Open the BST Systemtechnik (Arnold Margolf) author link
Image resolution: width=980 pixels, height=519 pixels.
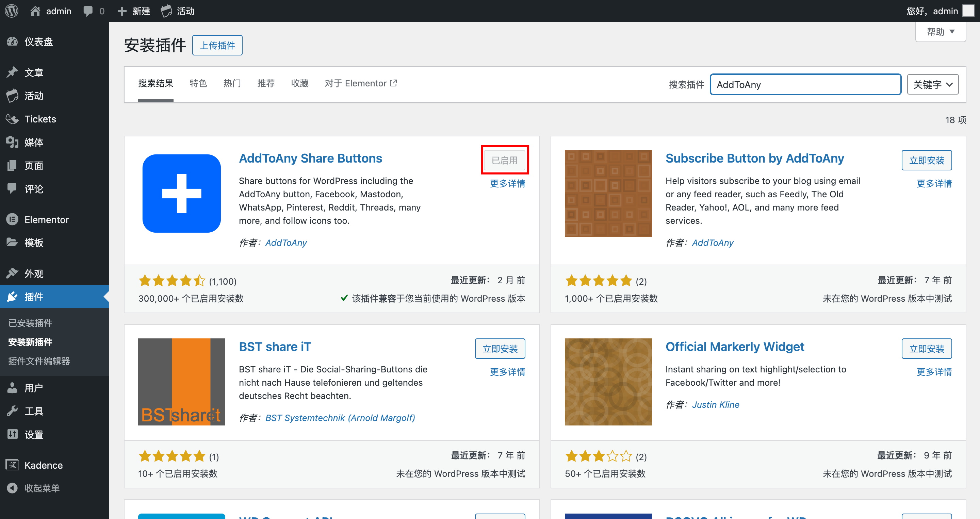click(340, 418)
